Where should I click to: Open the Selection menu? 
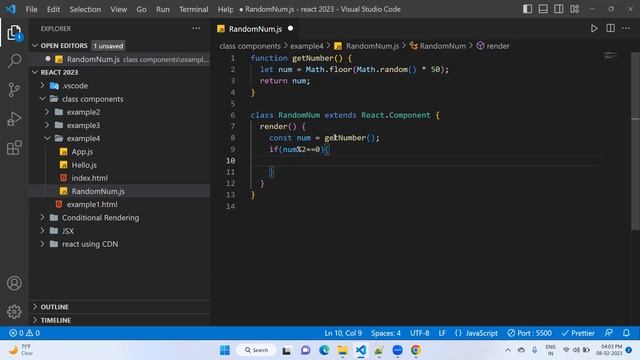(x=85, y=9)
